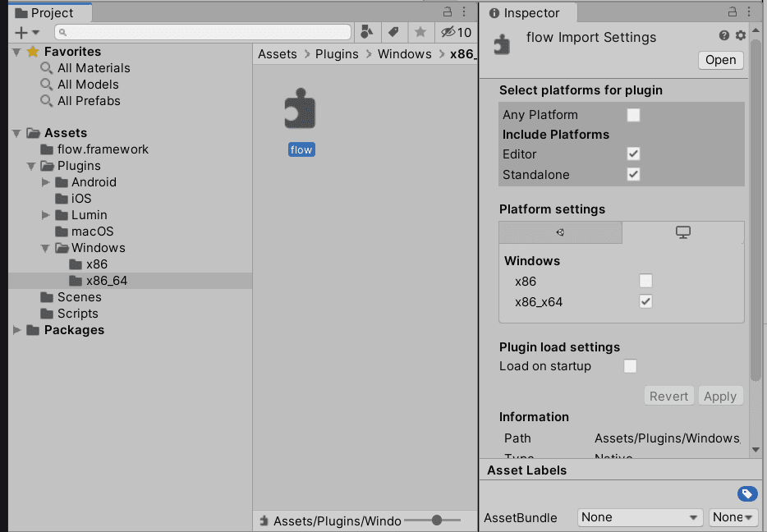Search by type filter icon

[x=367, y=32]
